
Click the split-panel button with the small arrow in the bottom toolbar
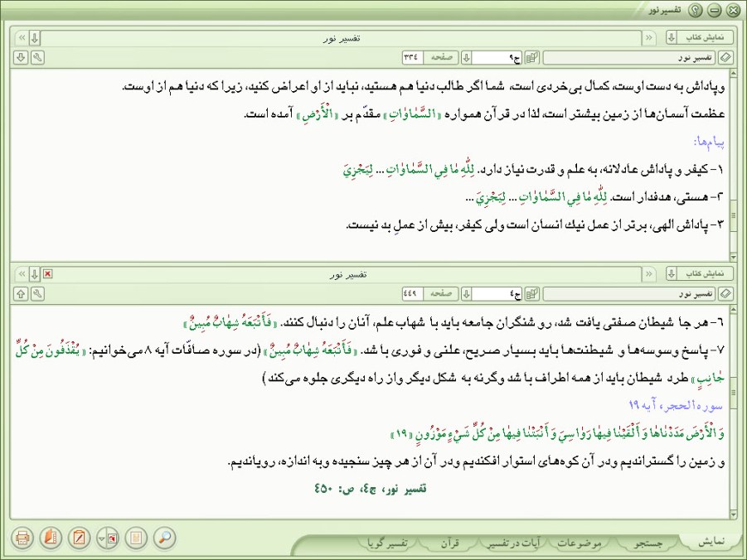point(108,538)
